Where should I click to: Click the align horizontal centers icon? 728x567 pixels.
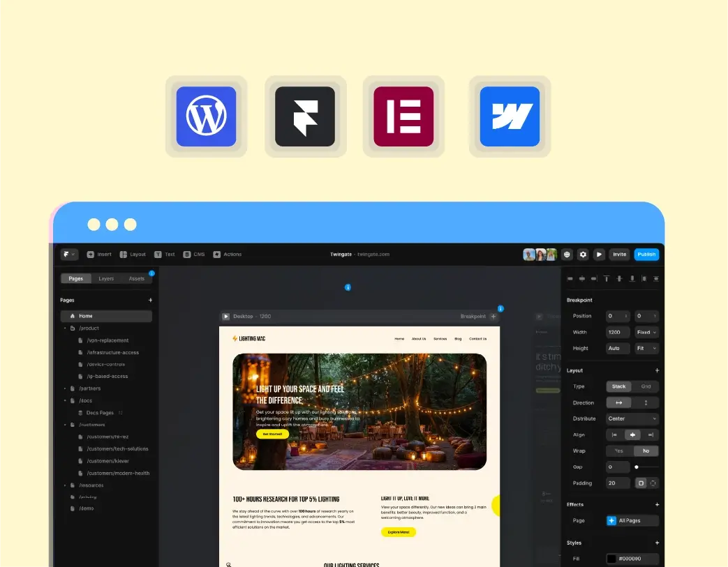tap(581, 279)
